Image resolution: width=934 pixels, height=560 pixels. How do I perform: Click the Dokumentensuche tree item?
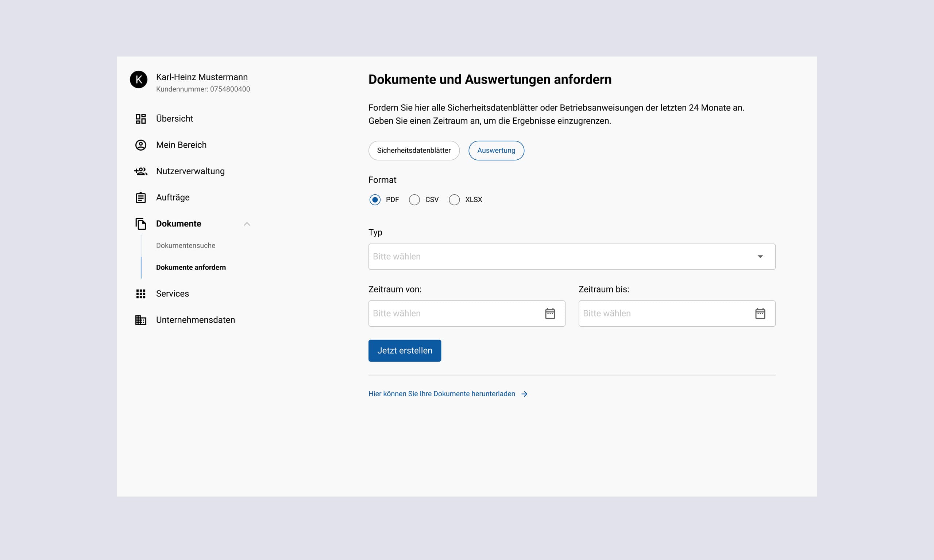click(185, 245)
